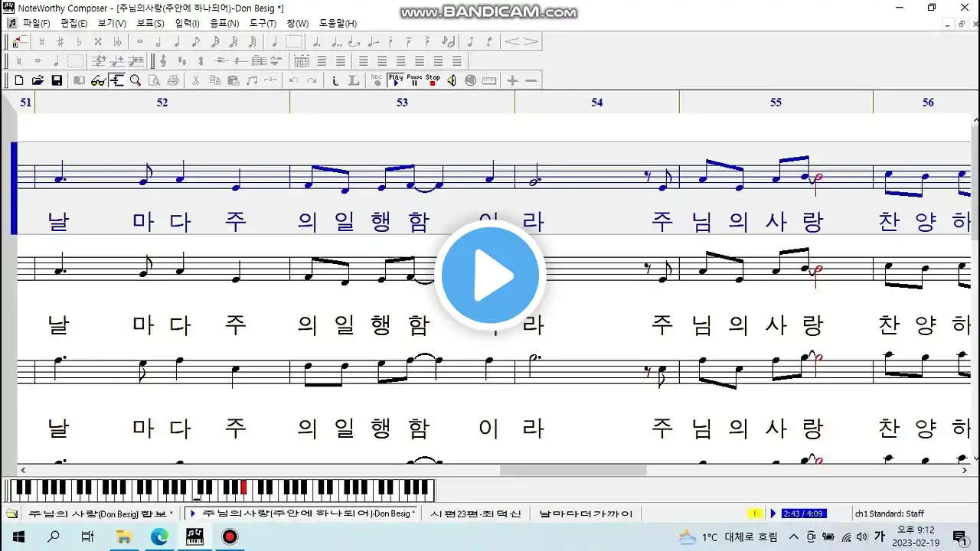The image size is (980, 551).
Task: Print the score with printer icon
Action: tap(173, 80)
